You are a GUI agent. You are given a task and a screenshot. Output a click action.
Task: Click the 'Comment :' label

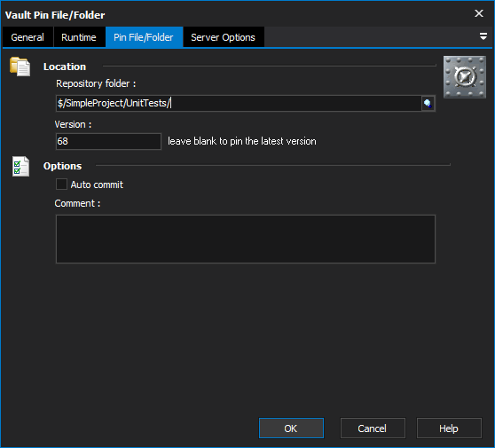77,203
